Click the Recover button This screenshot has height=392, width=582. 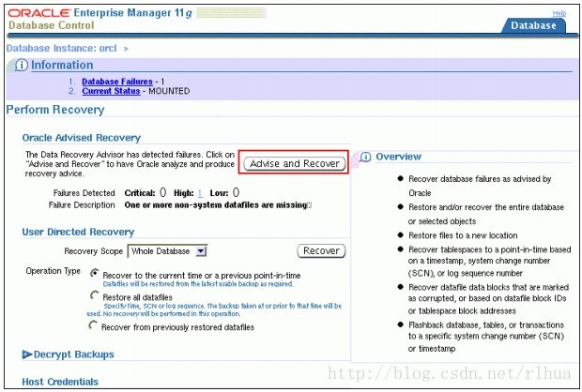pos(321,250)
